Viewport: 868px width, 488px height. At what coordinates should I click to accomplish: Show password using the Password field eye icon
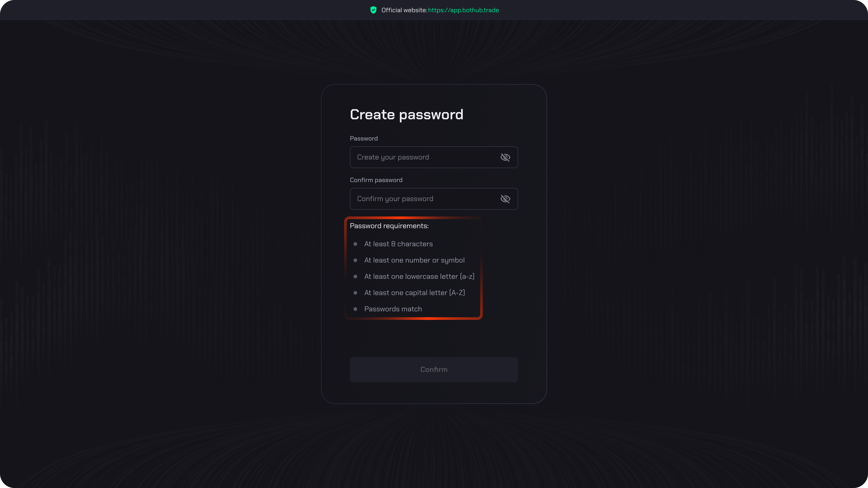[x=505, y=157]
